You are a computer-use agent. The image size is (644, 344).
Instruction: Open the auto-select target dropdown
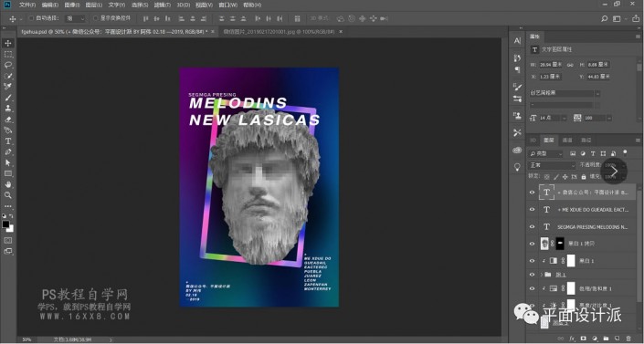76,18
